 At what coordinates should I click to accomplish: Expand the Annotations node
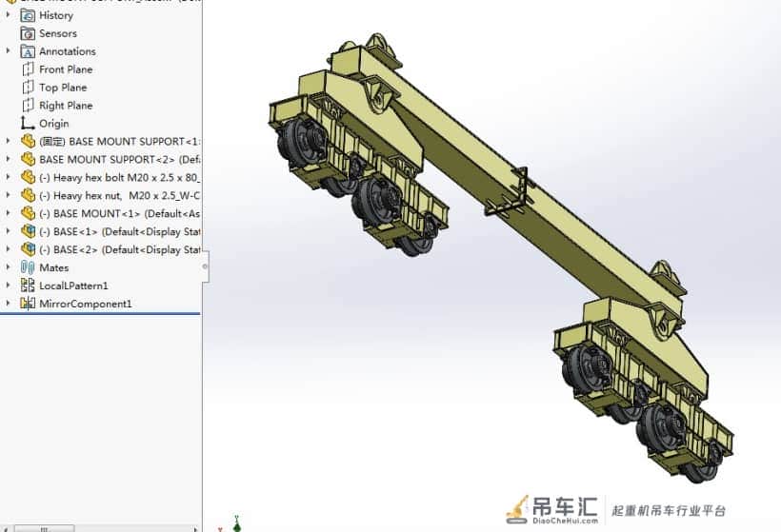click(8, 51)
